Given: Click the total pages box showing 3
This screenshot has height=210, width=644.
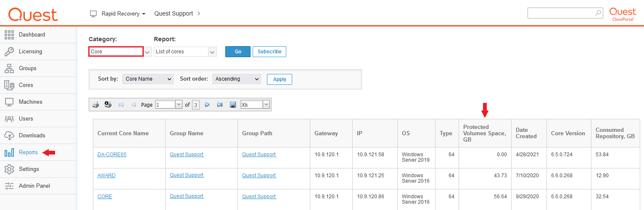Looking at the screenshot, I should (195, 105).
